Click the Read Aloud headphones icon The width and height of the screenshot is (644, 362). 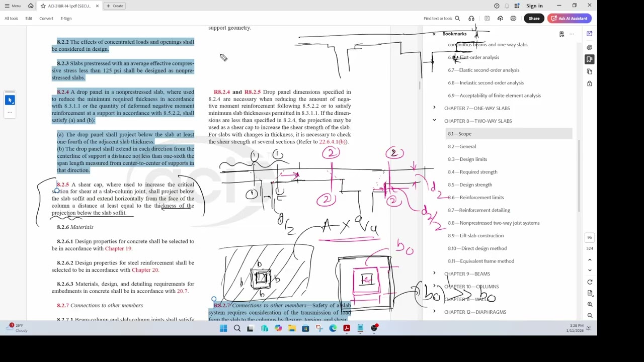[x=471, y=18]
